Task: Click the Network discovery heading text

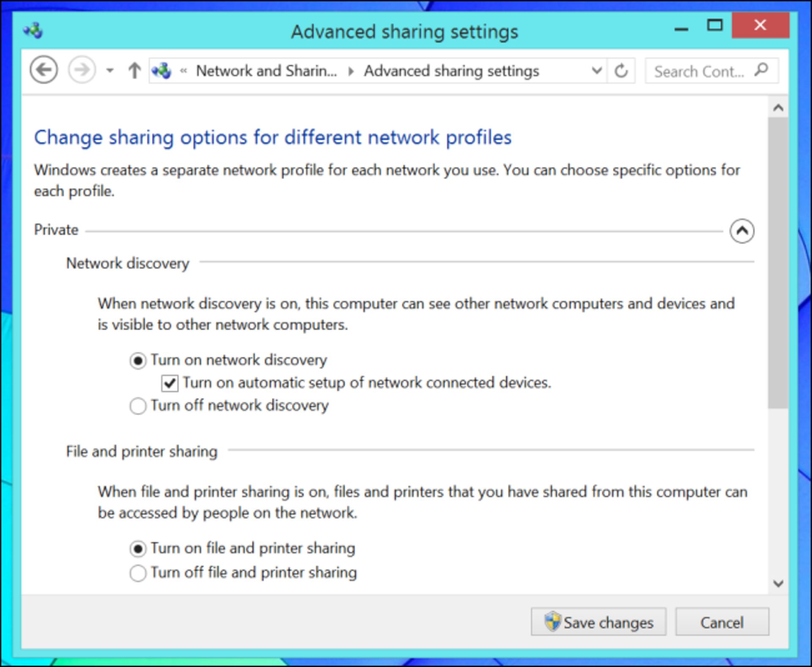Action: (128, 263)
